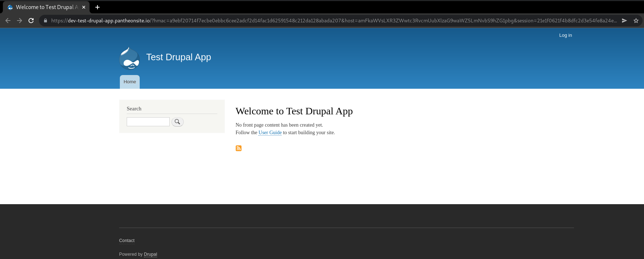Go back to the previous page
Screen dimensions: 644x259
point(8,21)
